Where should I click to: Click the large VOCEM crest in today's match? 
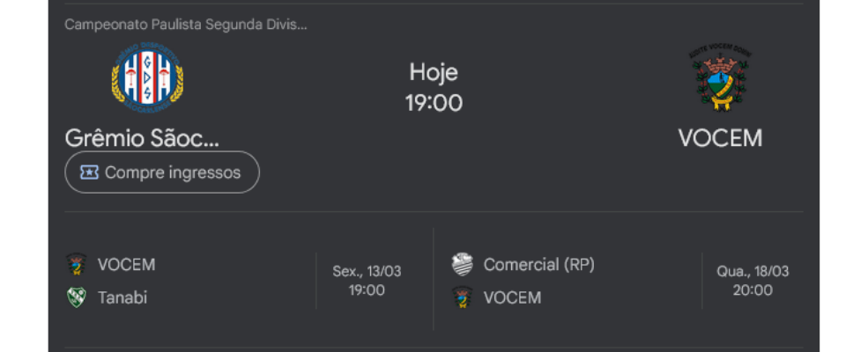[720, 79]
